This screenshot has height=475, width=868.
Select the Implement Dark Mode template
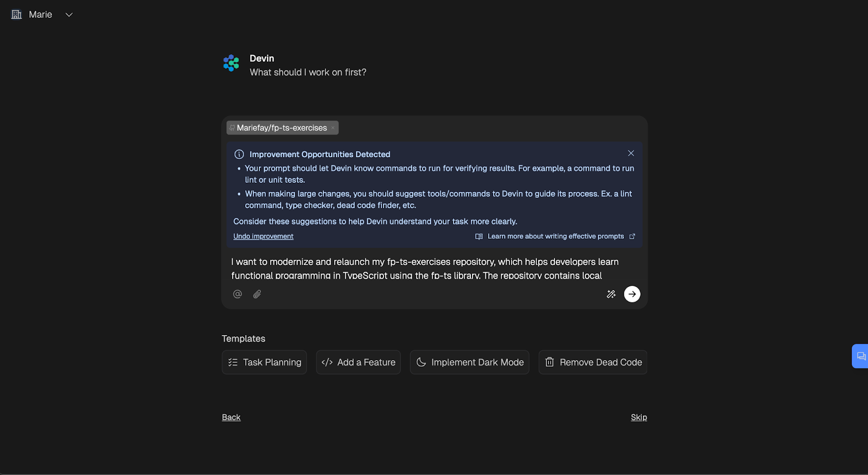pyautogui.click(x=470, y=362)
